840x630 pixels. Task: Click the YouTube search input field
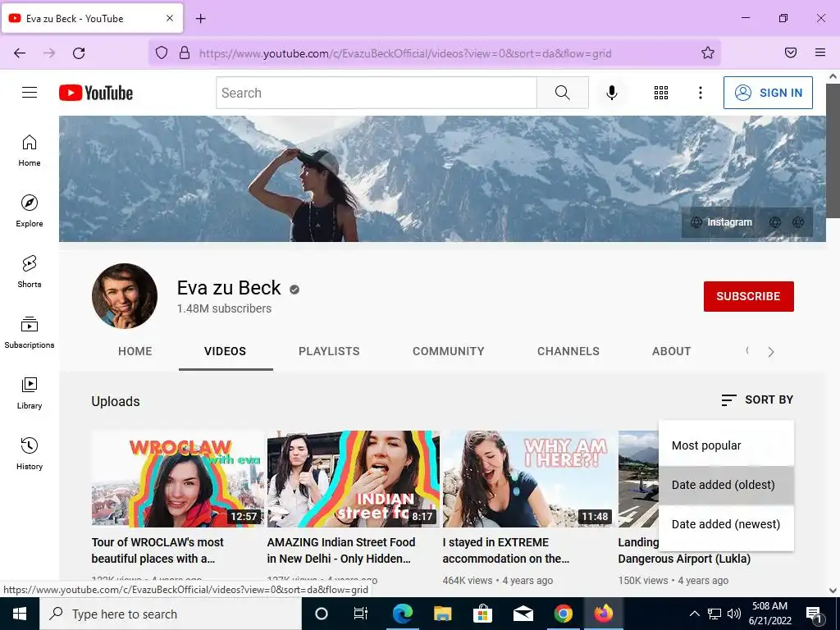coord(376,93)
